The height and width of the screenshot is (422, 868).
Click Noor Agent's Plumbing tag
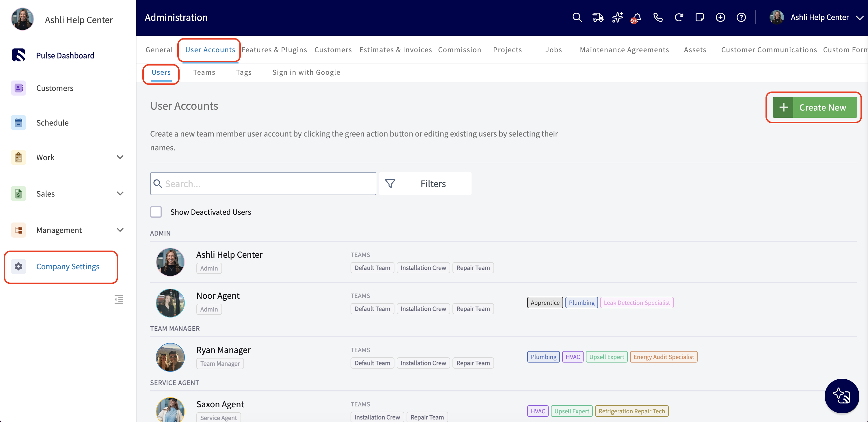coord(582,303)
